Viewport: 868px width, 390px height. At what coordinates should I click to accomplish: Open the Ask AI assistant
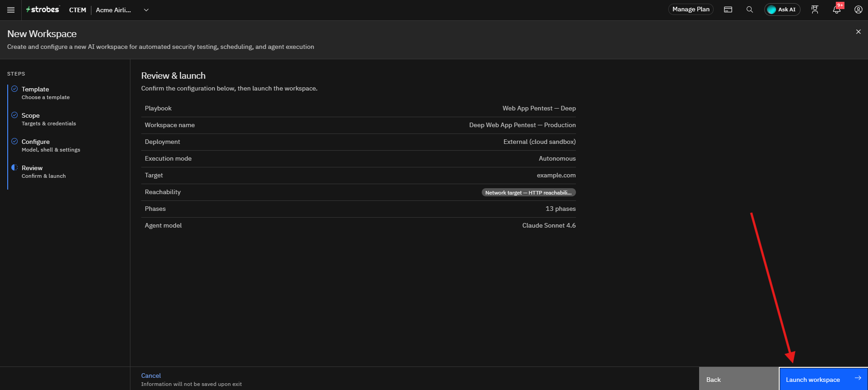coord(782,10)
